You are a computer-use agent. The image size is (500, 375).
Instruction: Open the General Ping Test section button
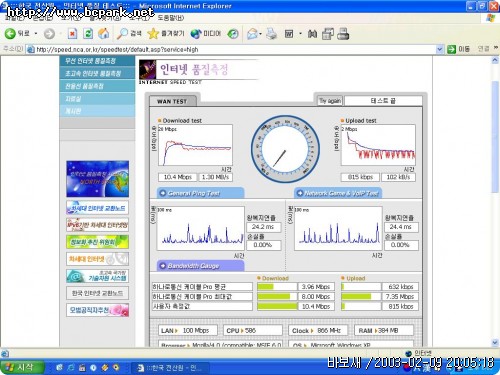click(x=200, y=193)
